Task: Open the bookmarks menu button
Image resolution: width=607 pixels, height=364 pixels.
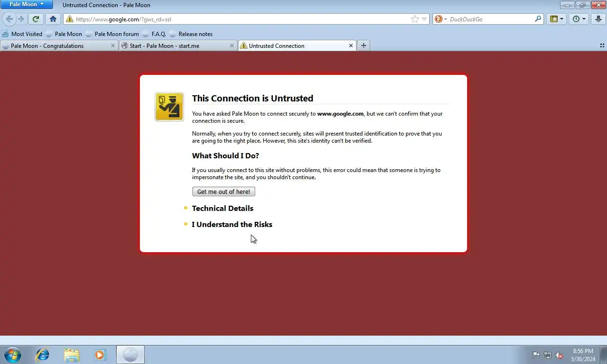Action: coord(557,19)
